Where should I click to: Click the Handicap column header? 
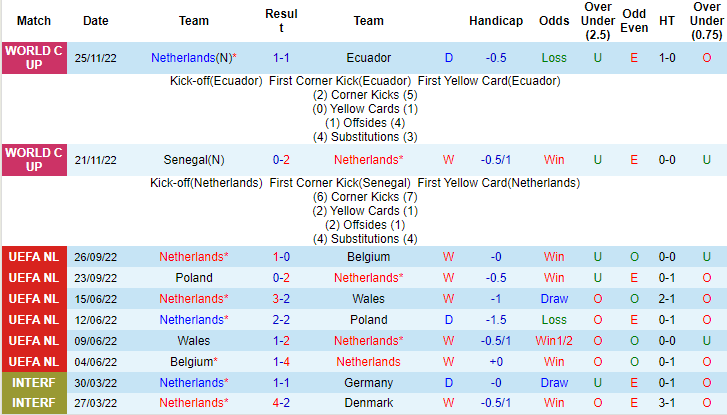496,20
